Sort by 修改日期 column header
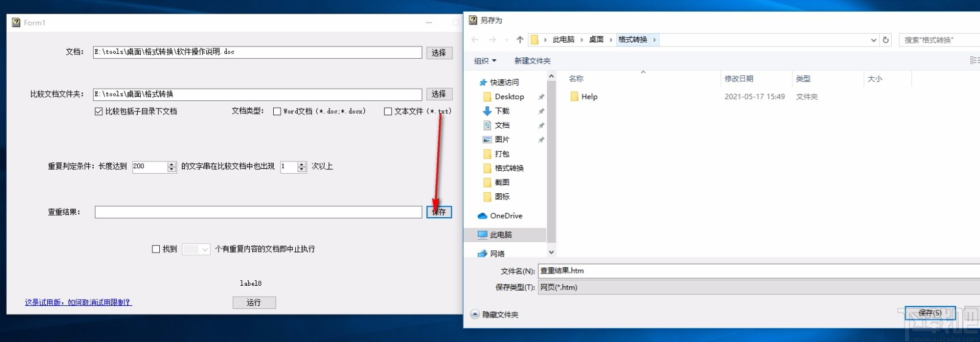Viewport: 980px width, 342px height. [739, 78]
